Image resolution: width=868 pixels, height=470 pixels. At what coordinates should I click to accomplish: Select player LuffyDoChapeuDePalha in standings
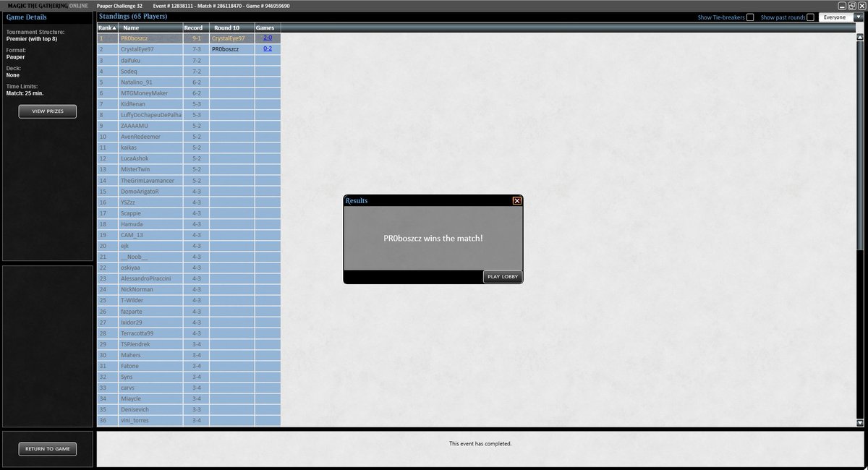point(150,114)
